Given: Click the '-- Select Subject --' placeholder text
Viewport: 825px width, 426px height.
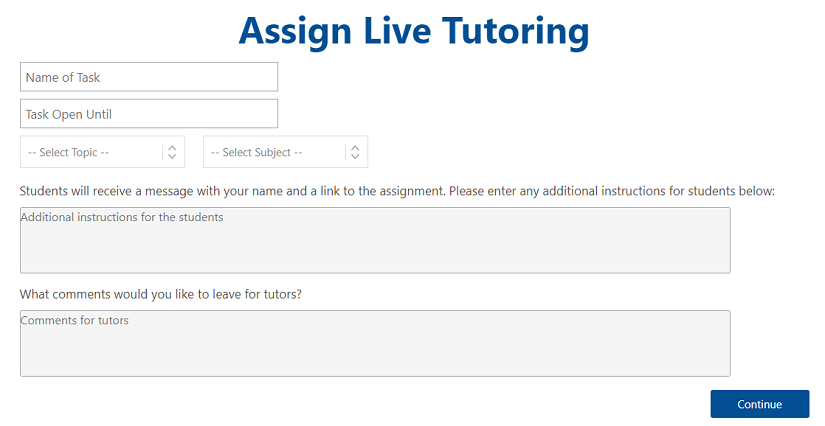Looking at the screenshot, I should pos(256,153).
